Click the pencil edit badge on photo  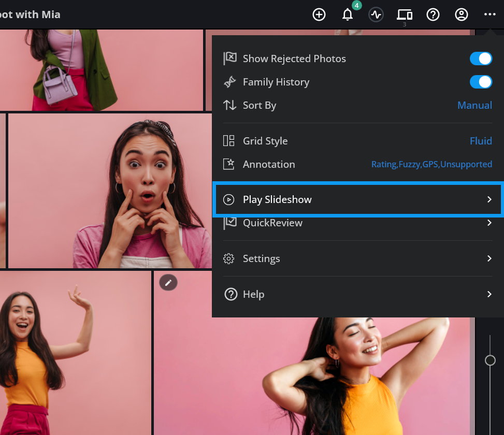[168, 283]
